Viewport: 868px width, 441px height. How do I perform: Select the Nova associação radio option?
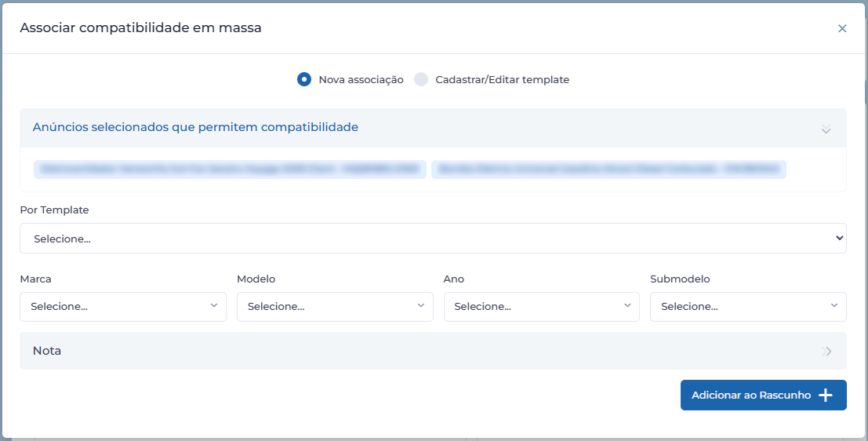pos(304,79)
